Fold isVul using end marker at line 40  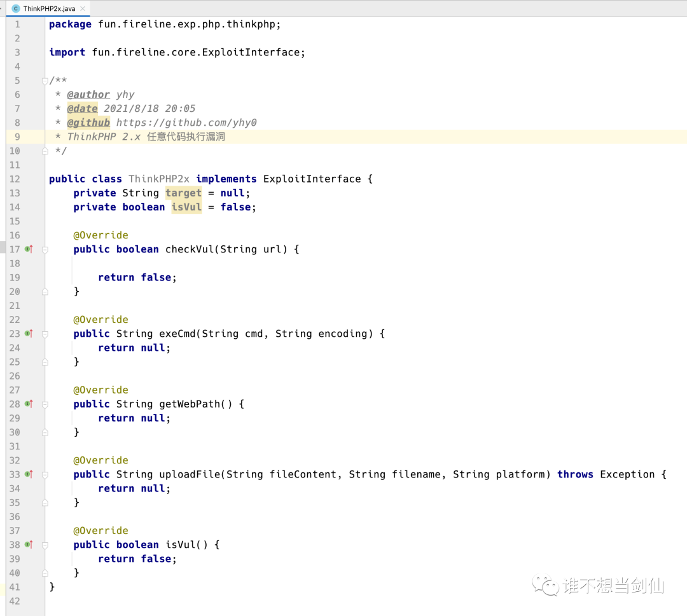click(45, 573)
